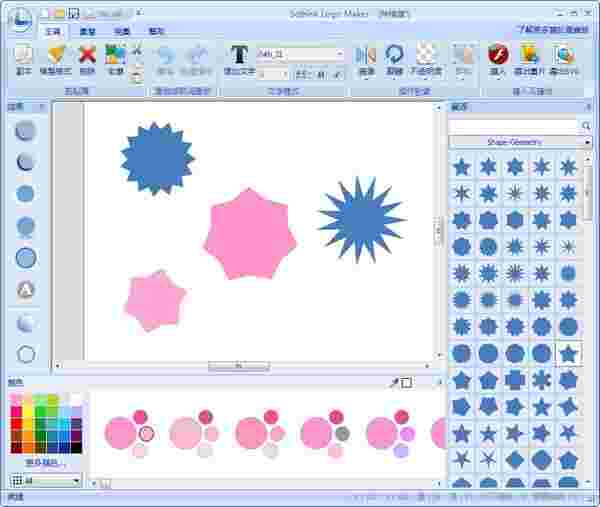
Task: Click the mirror flip icon
Action: tap(366, 55)
